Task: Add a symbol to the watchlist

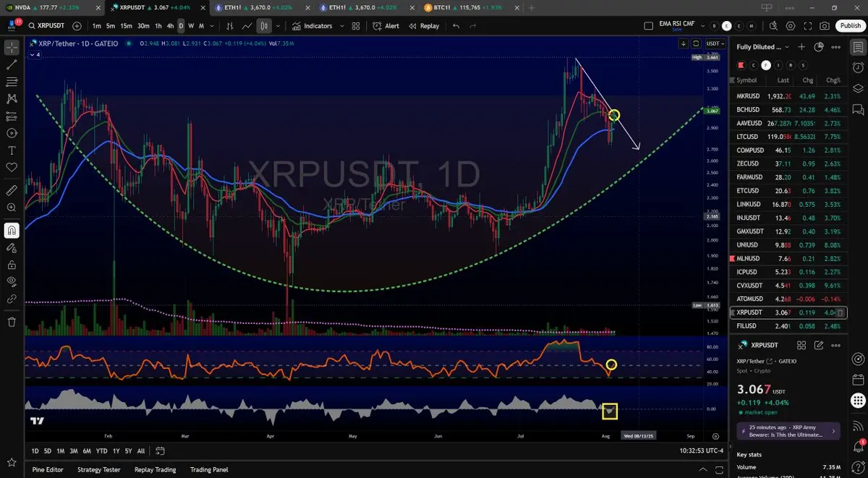Action: pos(801,46)
